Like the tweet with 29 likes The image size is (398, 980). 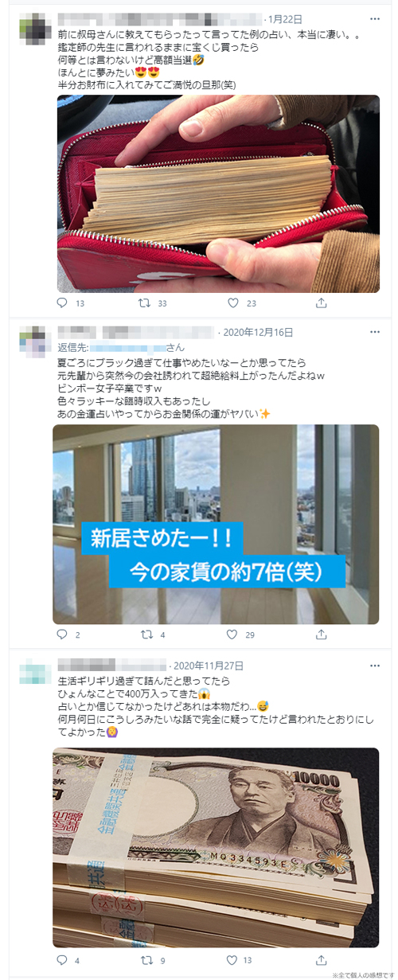pyautogui.click(x=233, y=634)
